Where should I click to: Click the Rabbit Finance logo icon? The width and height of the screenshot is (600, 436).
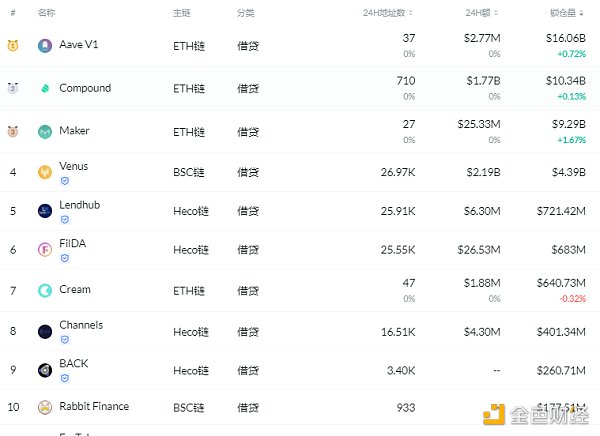coord(45,406)
